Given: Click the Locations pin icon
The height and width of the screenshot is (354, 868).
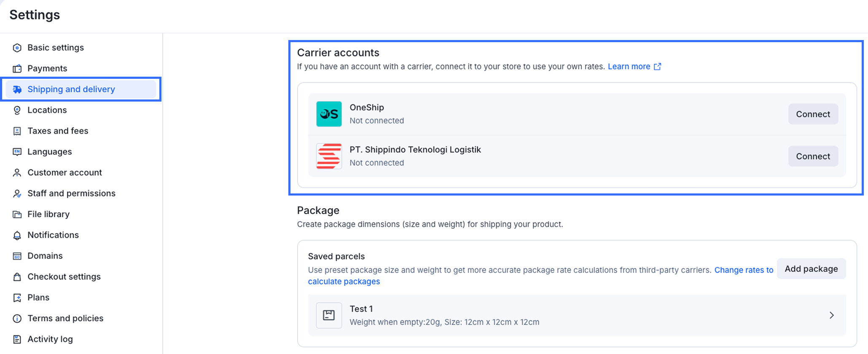Looking at the screenshot, I should [17, 110].
